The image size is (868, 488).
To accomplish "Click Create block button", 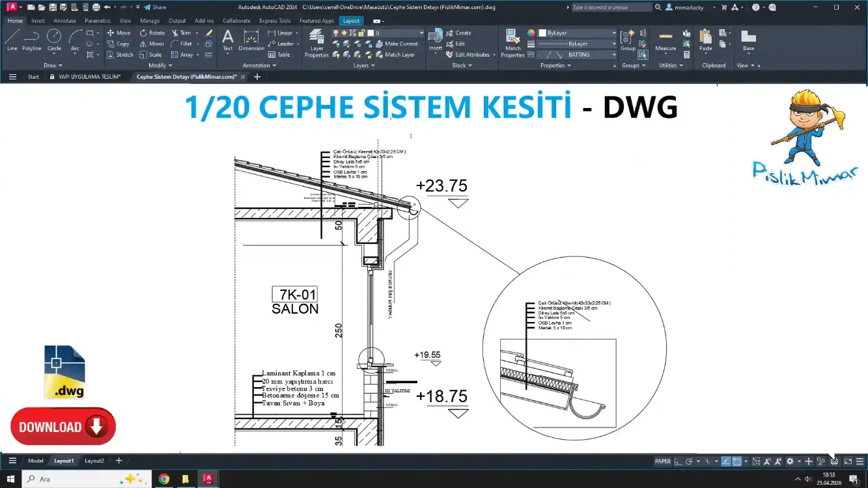I will (x=458, y=33).
